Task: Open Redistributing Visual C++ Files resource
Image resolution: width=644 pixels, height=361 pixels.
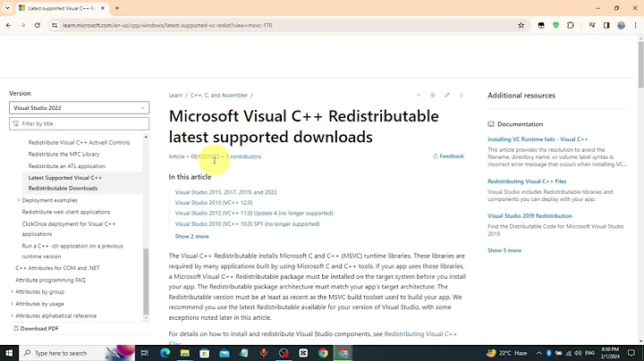Action: (x=527, y=181)
